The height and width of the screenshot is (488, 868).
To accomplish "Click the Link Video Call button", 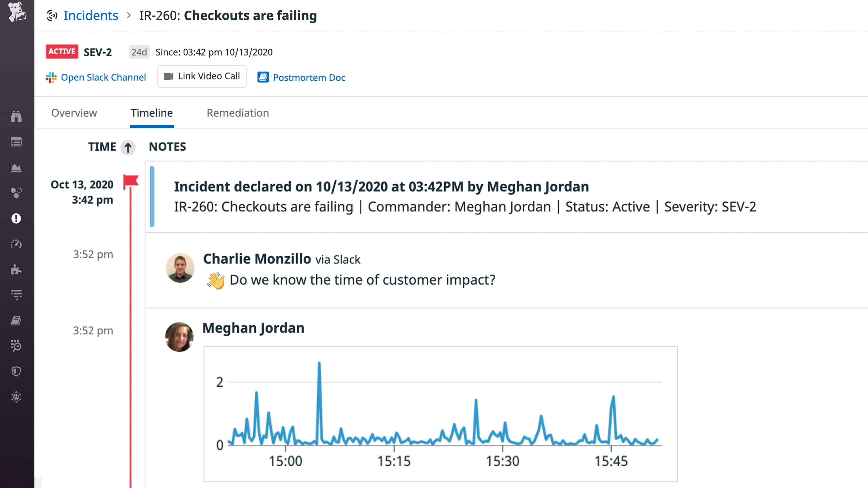I will coord(201,76).
